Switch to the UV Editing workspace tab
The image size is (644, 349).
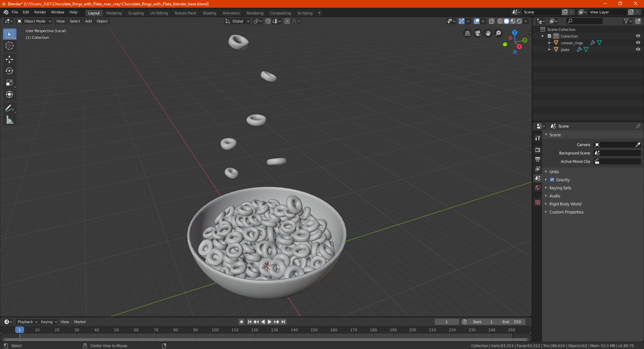[x=159, y=13]
